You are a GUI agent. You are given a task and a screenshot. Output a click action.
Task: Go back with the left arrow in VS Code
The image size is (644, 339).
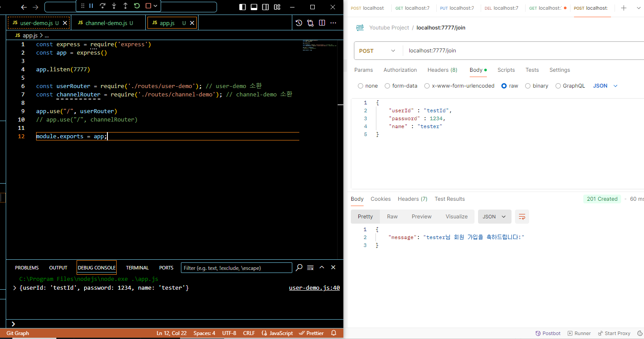click(x=24, y=7)
